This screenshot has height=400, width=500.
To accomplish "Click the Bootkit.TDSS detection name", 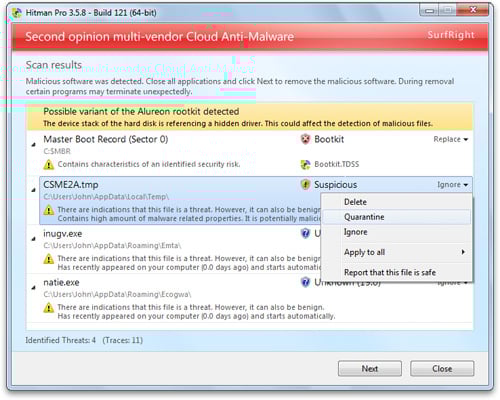I will point(337,164).
